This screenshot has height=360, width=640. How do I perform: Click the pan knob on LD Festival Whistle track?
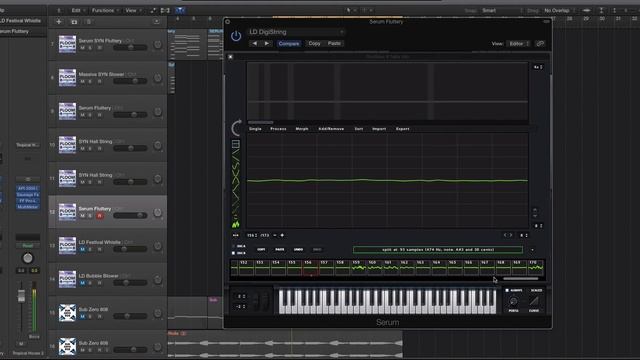point(158,246)
